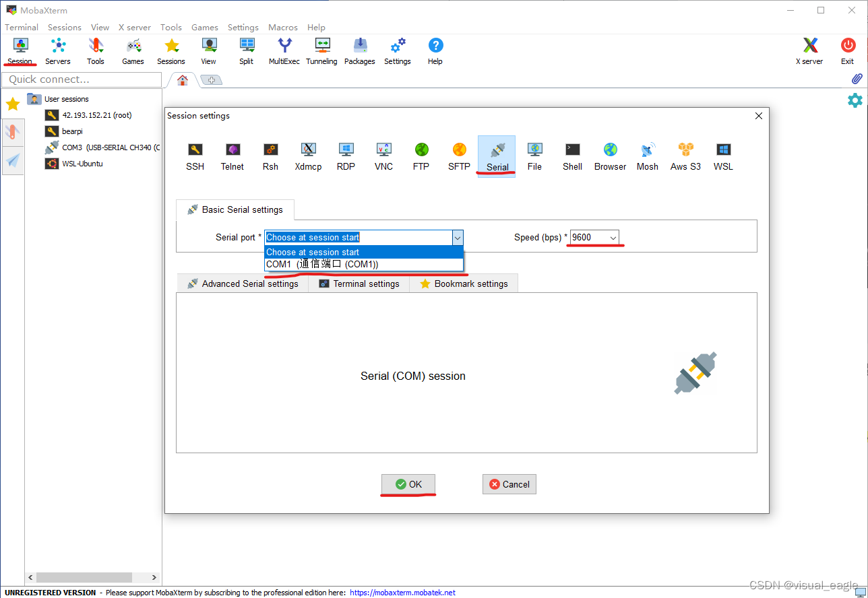Select the File session type
This screenshot has height=598, width=868.
pos(535,157)
